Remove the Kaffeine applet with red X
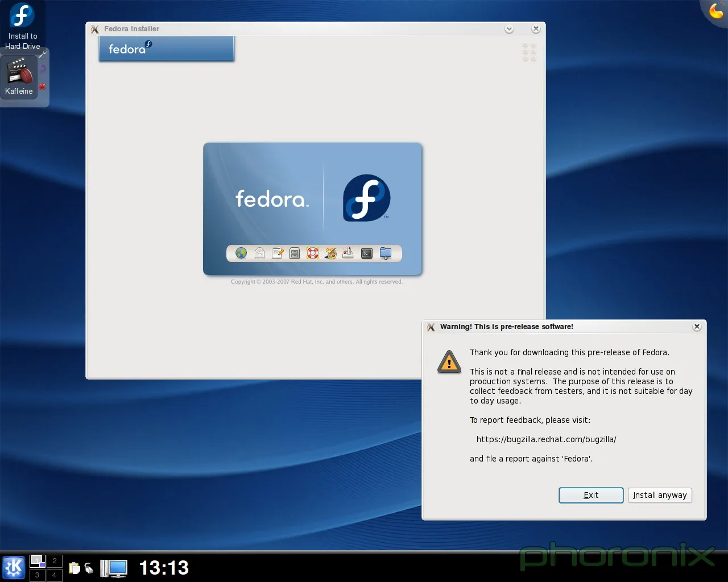 42,86
